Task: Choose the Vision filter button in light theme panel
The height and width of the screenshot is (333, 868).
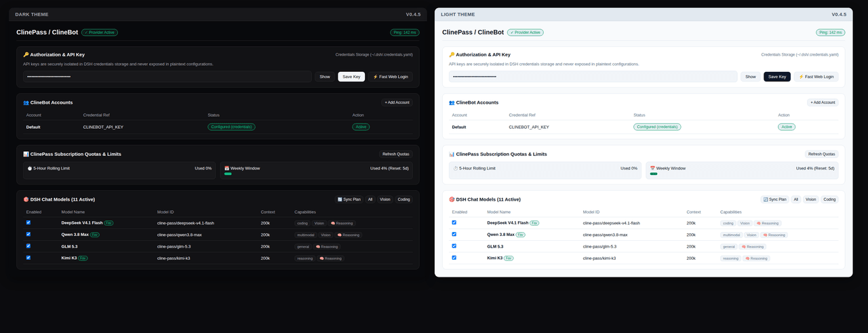Action: 811,199
